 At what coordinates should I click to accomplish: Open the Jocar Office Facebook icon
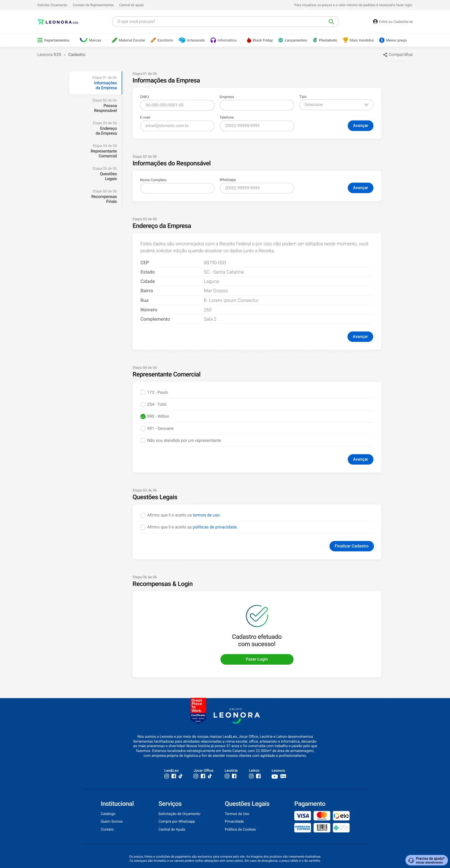click(203, 776)
